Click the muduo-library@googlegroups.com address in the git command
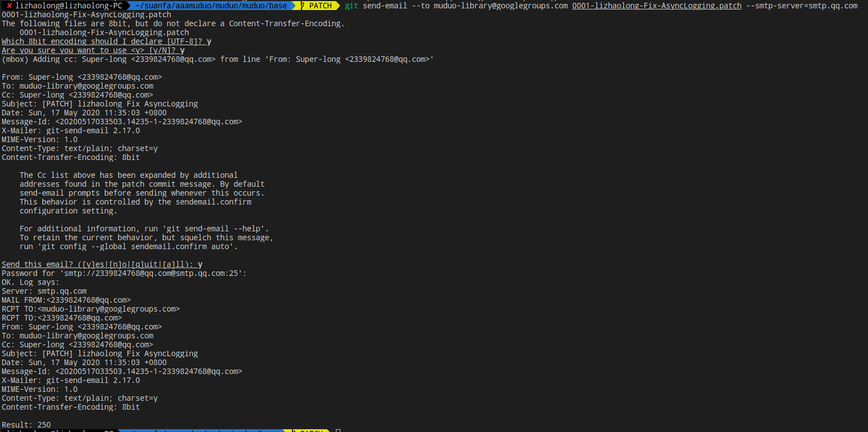The height and width of the screenshot is (432, 868). pos(501,6)
